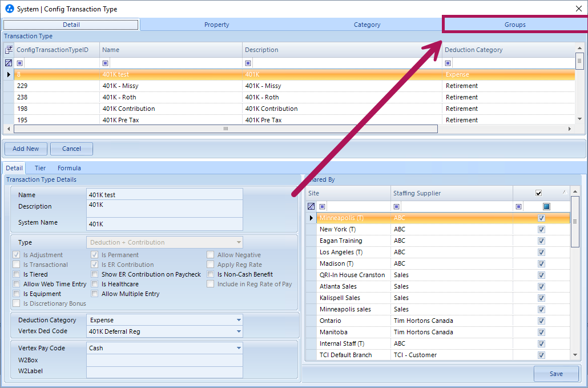Open the Deduction Category dropdown

239,320
